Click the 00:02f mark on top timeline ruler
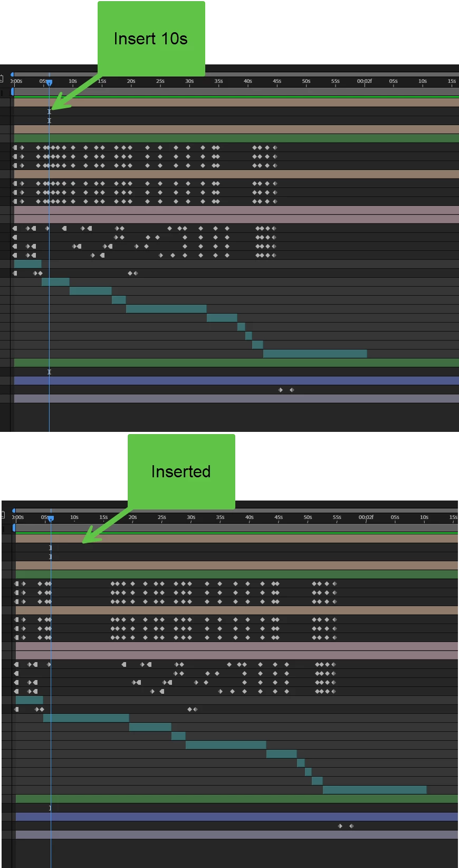This screenshot has width=459, height=868. click(364, 81)
